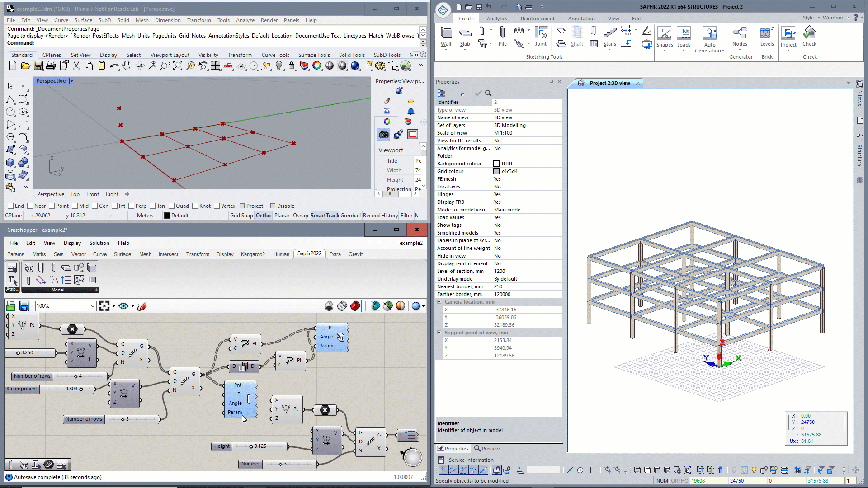This screenshot has width=868, height=488.
Task: Click Record History in the status bar
Action: coord(380,216)
